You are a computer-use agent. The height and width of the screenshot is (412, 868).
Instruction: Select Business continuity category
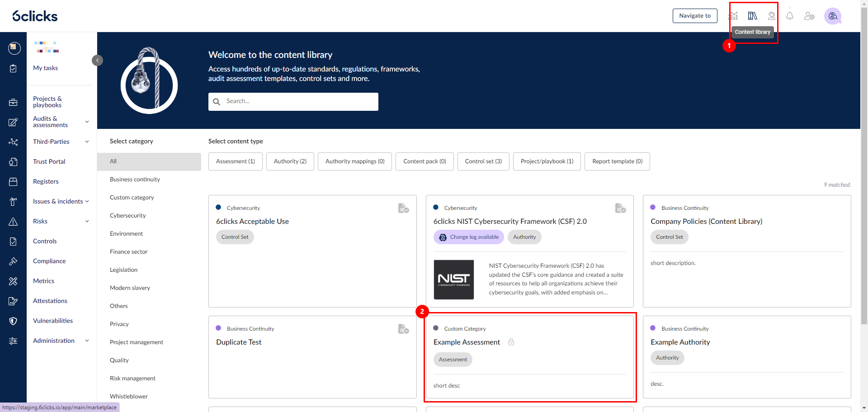pos(135,180)
